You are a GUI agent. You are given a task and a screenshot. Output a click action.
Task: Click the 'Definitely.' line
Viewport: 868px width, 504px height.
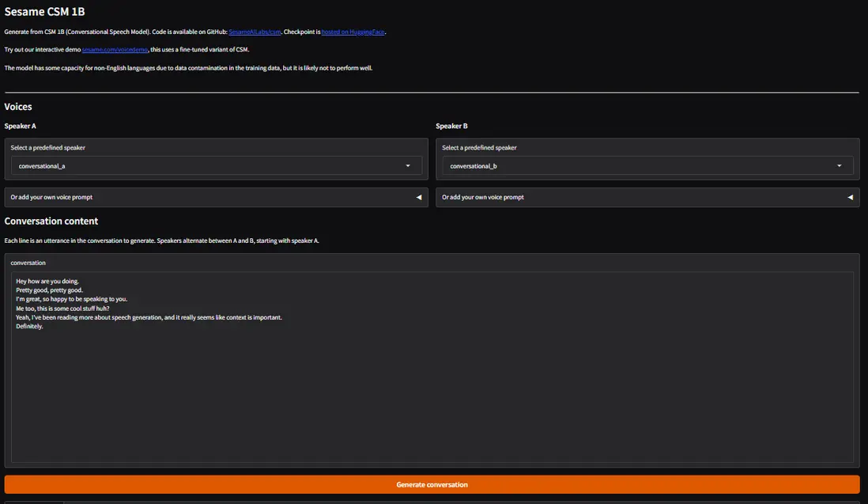[29, 326]
